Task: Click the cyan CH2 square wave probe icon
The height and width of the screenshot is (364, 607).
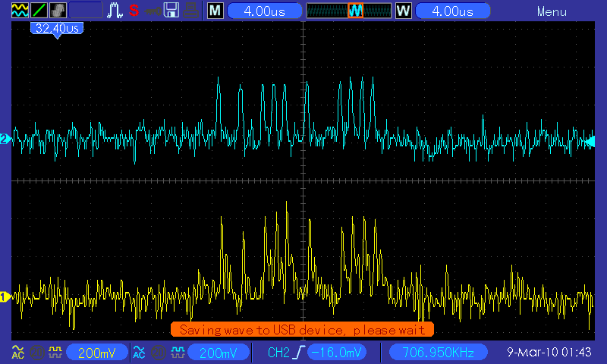Action: [178, 353]
